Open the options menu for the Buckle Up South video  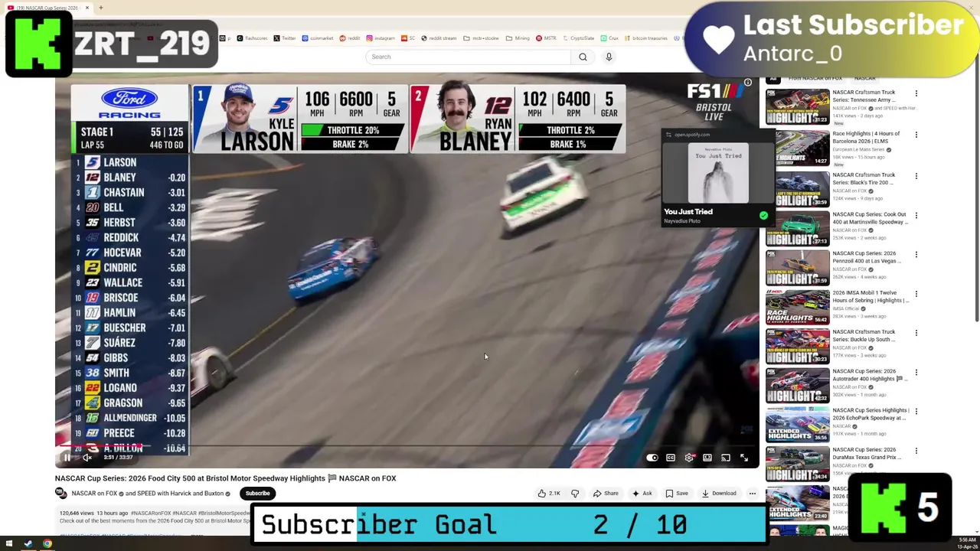pos(916,333)
